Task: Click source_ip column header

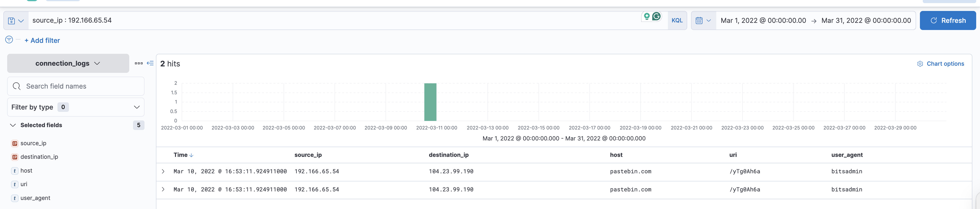Action: tap(308, 155)
